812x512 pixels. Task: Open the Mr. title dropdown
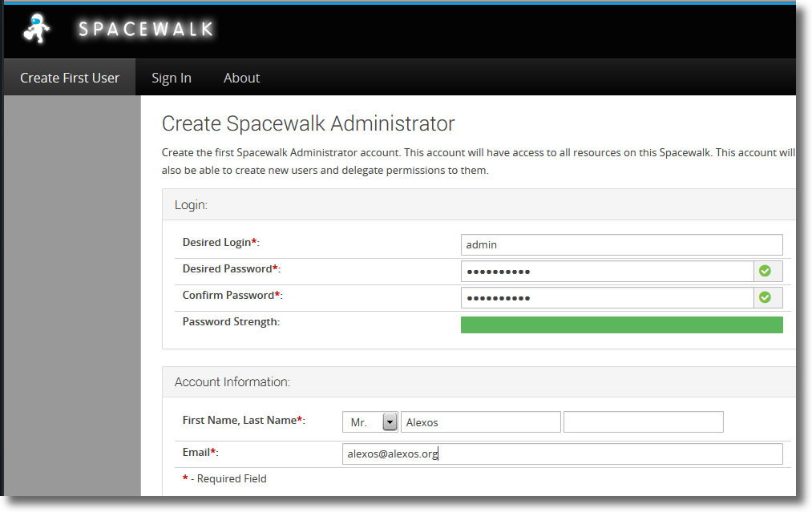370,422
